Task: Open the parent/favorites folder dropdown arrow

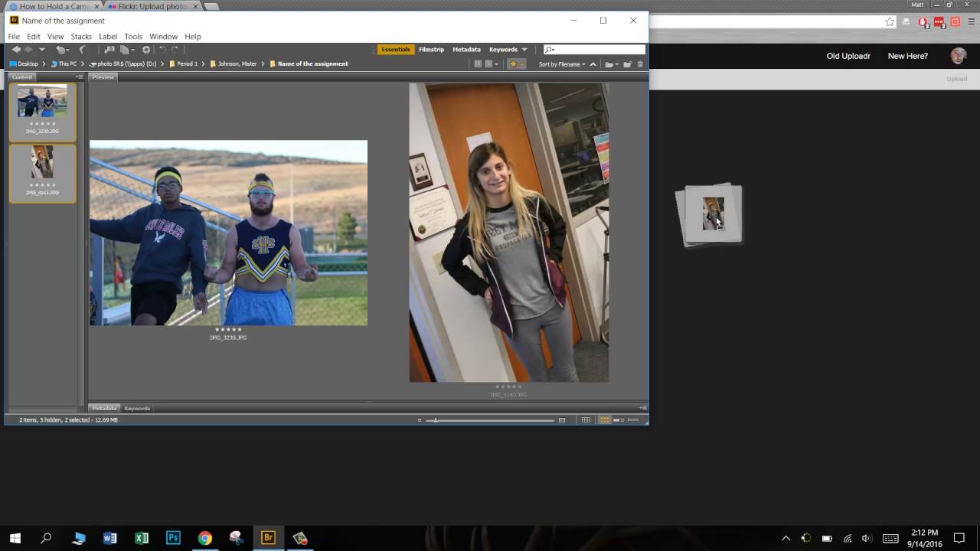Action: [x=41, y=50]
